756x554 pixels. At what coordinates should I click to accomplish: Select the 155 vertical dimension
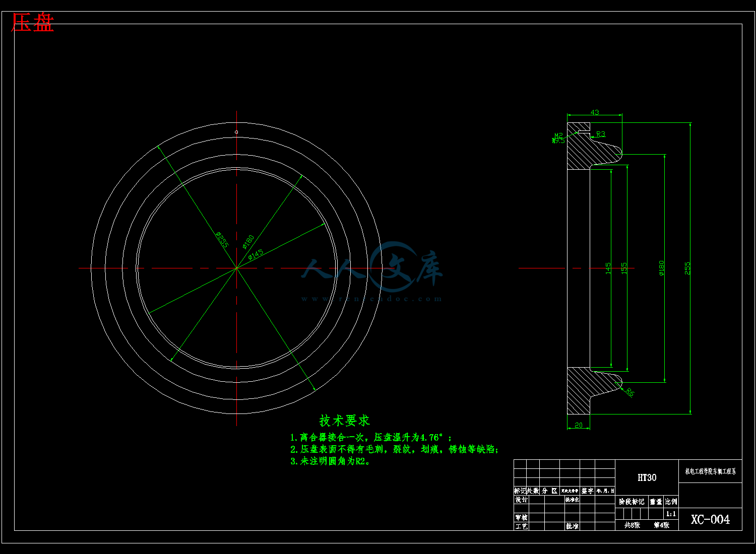point(624,268)
